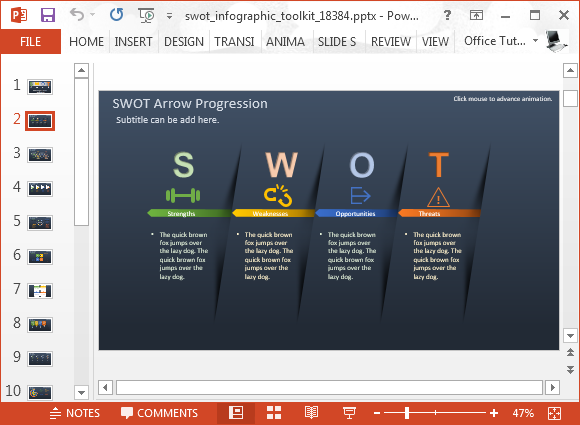Expand Customize Quick Access Toolbar dropdown
Image resolution: width=580 pixels, height=425 pixels.
tap(169, 16)
